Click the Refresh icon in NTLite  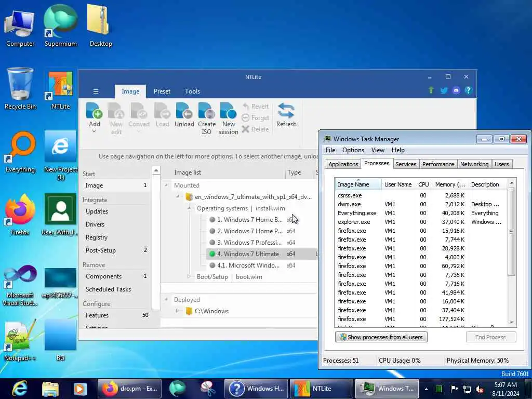click(x=286, y=111)
